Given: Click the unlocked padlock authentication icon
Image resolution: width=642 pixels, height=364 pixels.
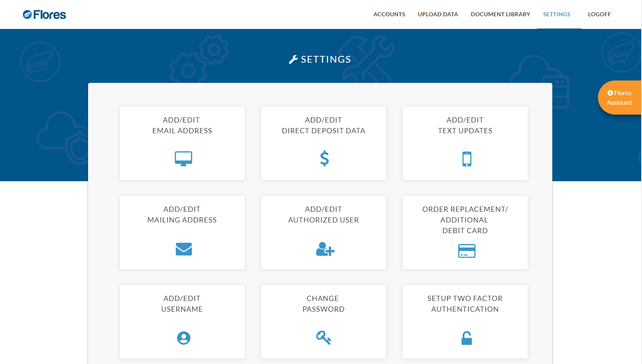Looking at the screenshot, I should pos(467,338).
